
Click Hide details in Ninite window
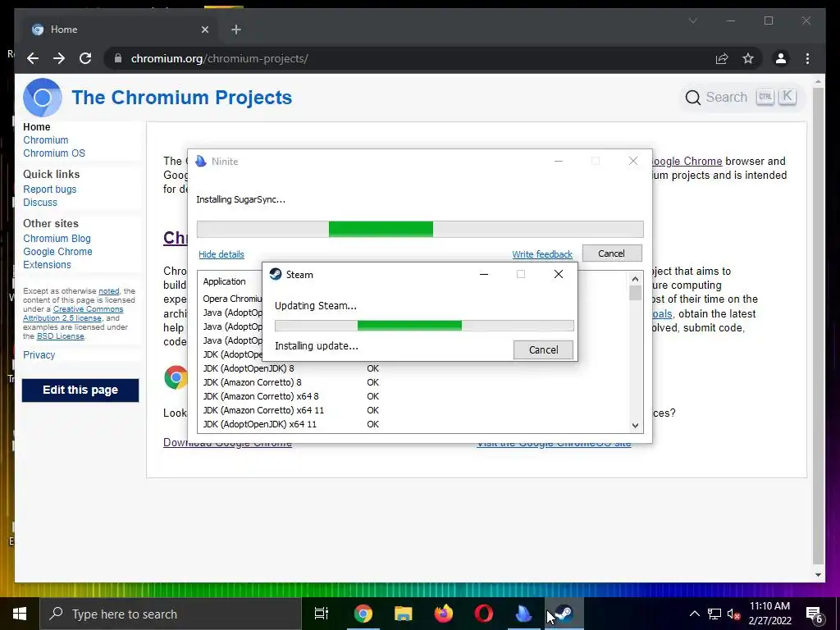click(x=221, y=254)
